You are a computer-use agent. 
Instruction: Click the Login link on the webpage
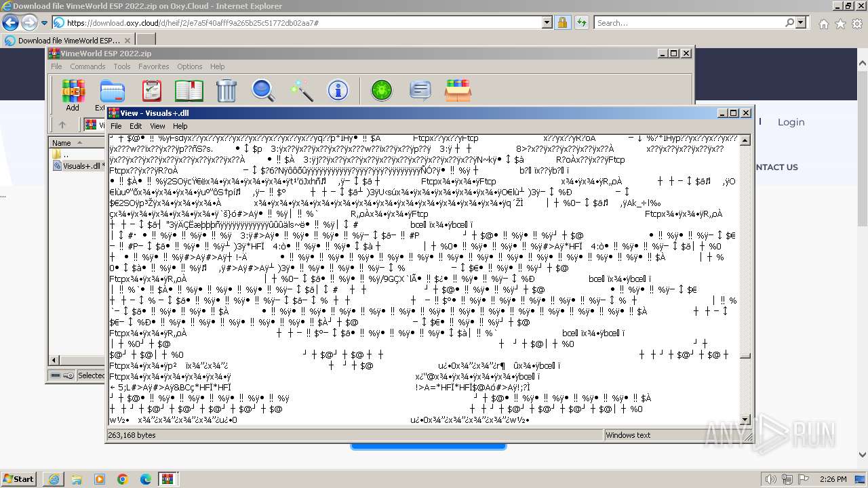[x=791, y=122]
